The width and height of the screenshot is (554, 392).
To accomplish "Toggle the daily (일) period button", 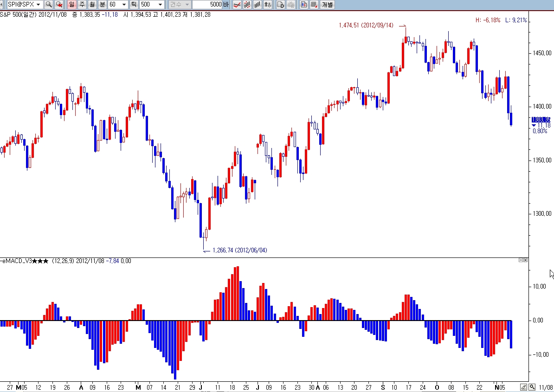I will tap(71, 5).
